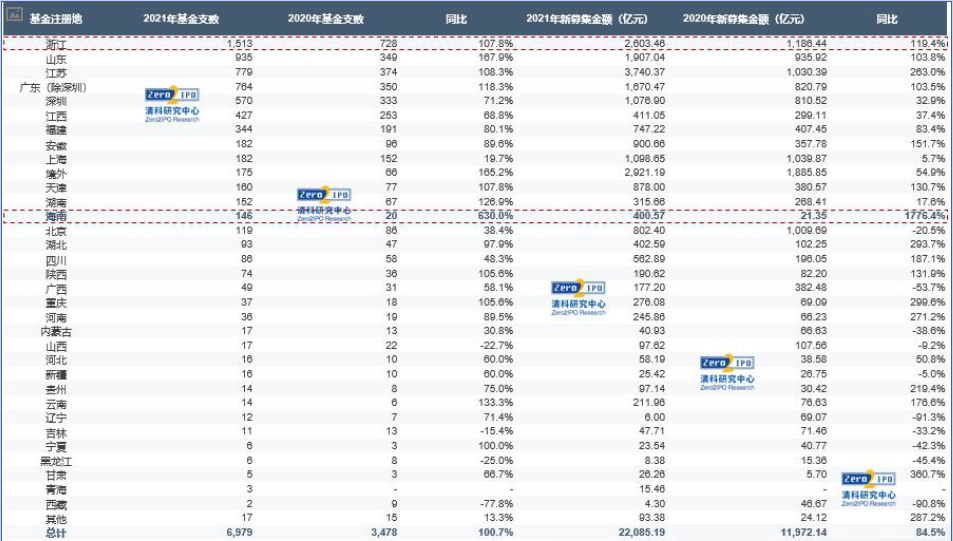Click the 青海 row label
Image resolution: width=953 pixels, height=541 pixels.
[56, 490]
